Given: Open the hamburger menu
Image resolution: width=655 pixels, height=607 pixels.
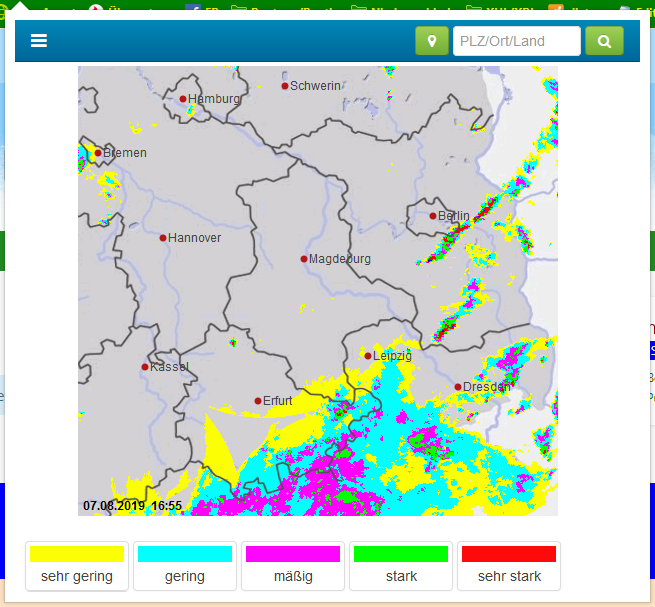Looking at the screenshot, I should [39, 41].
